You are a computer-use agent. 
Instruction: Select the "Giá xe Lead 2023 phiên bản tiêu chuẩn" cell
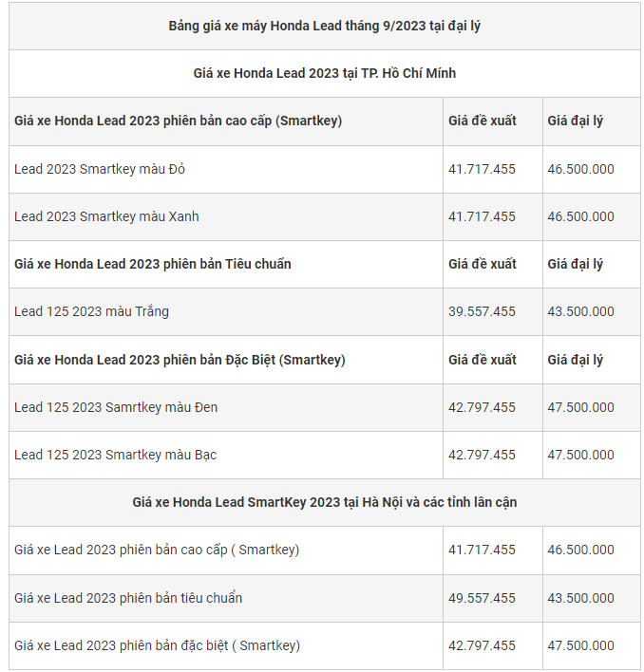coord(128,598)
